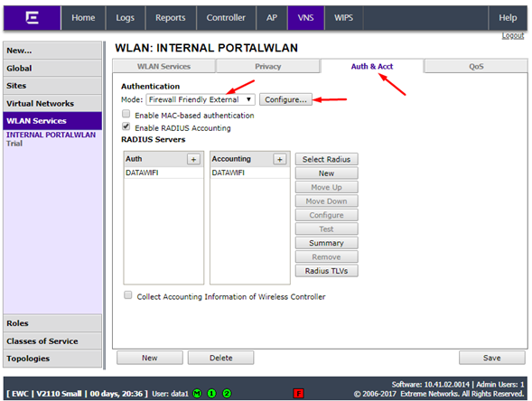532x401 pixels.
Task: Open the authentication Mode dropdown
Action: tap(201, 99)
